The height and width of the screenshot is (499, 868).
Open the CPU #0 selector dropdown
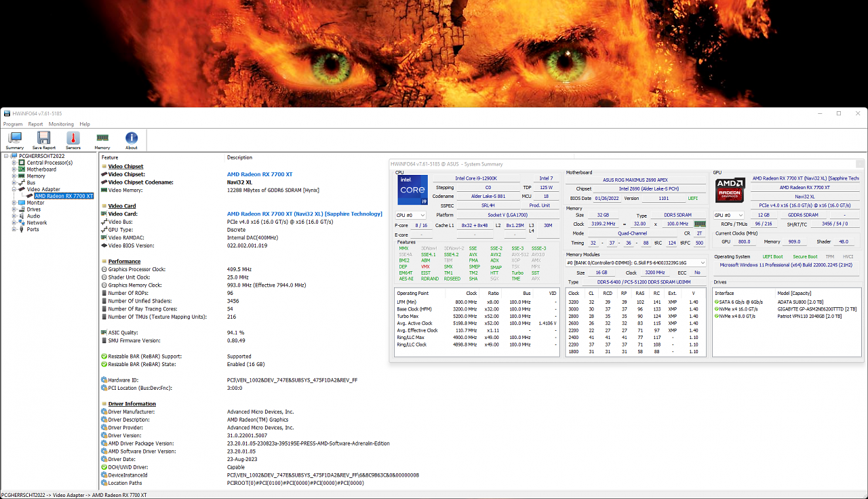click(411, 215)
